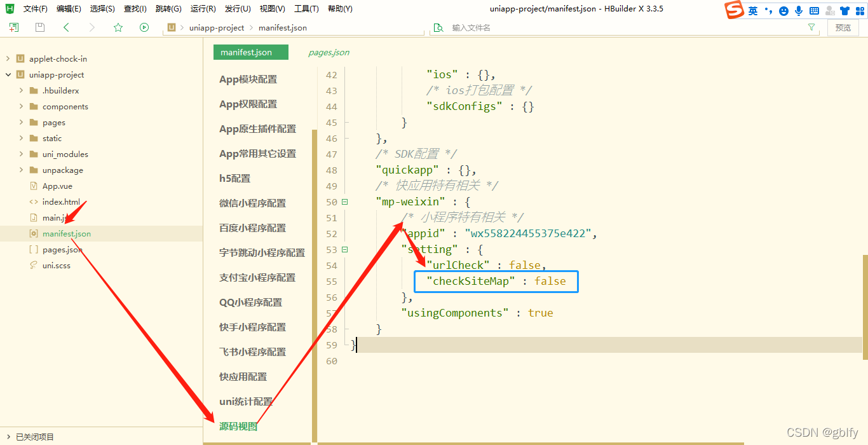Open the Sogou soft keyboard icon
868x445 pixels.
tap(814, 11)
